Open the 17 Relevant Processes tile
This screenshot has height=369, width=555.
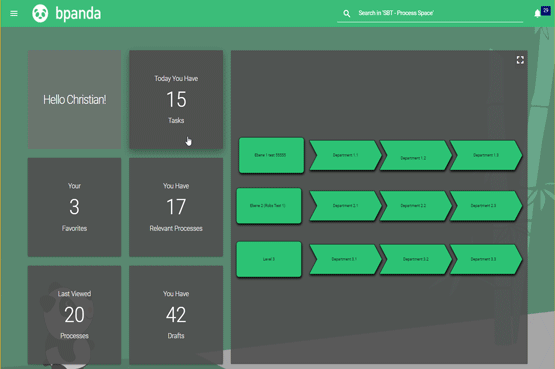point(176,207)
